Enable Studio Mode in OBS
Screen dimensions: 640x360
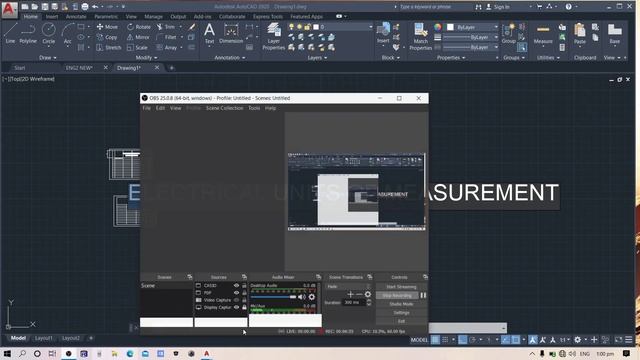point(401,304)
